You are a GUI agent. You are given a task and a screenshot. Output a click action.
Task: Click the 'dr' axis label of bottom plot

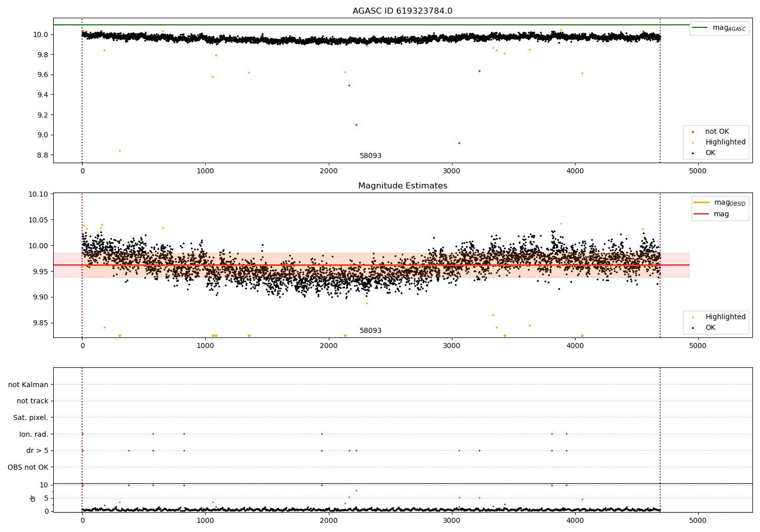(33, 498)
